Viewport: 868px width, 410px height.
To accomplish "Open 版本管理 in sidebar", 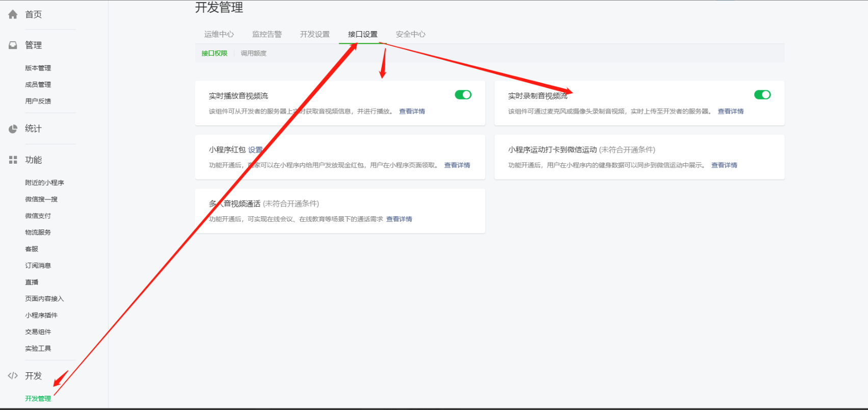I will click(38, 68).
